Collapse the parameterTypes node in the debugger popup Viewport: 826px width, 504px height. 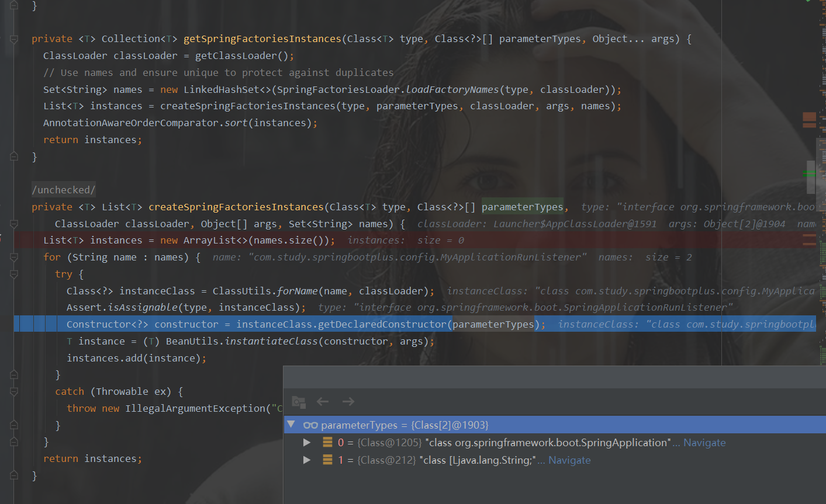coord(291,425)
